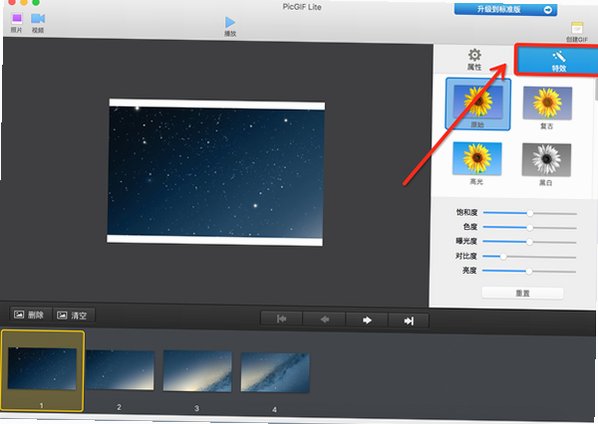Switch to the Effects (特效) tab
598x424 pixels.
click(558, 60)
